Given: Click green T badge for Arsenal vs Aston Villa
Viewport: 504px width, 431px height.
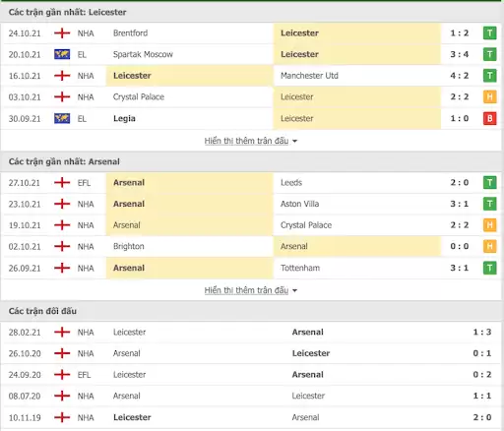Looking at the screenshot, I should coord(489,204).
